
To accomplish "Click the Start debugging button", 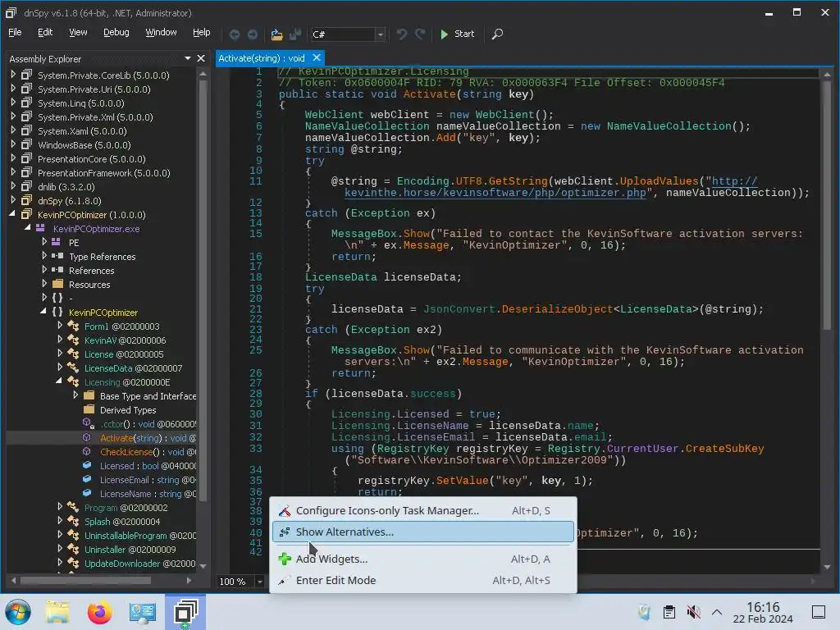I will tap(457, 34).
